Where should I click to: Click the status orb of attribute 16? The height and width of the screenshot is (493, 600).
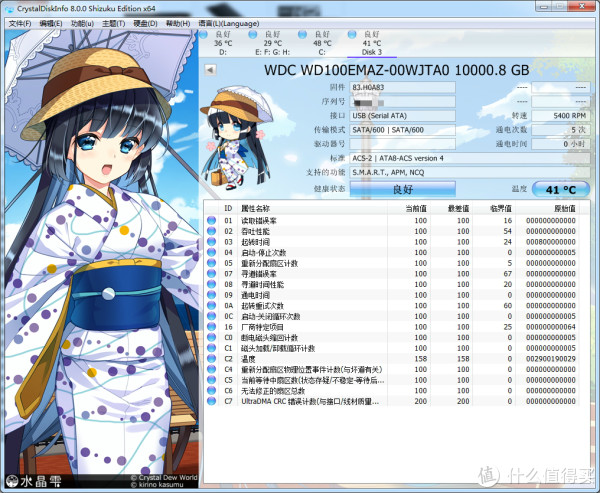pos(211,327)
